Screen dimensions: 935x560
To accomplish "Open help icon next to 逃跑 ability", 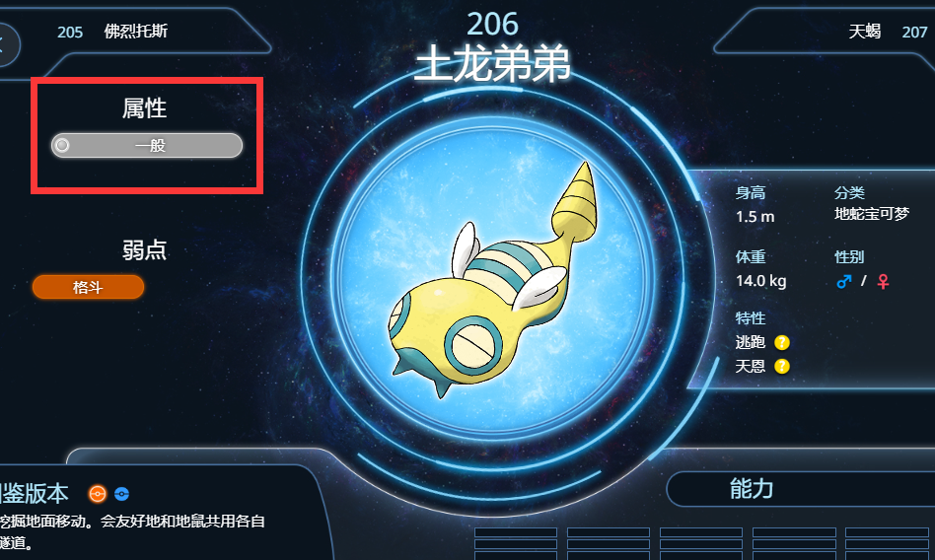I will pyautogui.click(x=782, y=342).
